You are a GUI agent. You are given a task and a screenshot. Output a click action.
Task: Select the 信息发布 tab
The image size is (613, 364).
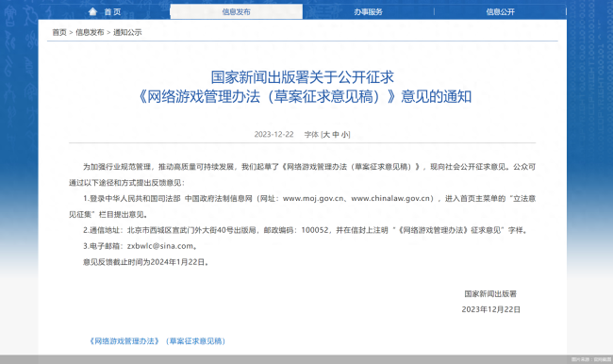(x=236, y=11)
